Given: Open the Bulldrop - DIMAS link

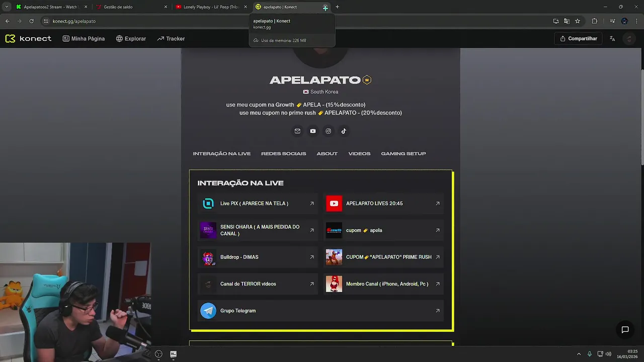Looking at the screenshot, I should point(258,257).
